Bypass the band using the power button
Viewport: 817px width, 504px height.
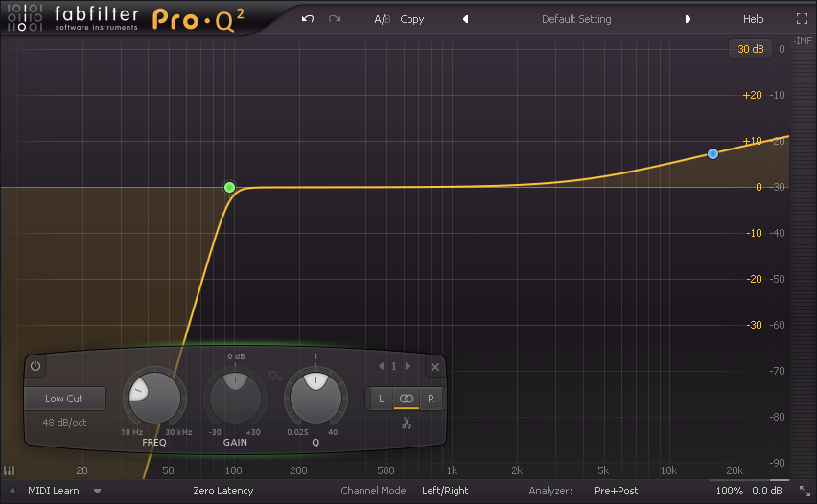[35, 366]
